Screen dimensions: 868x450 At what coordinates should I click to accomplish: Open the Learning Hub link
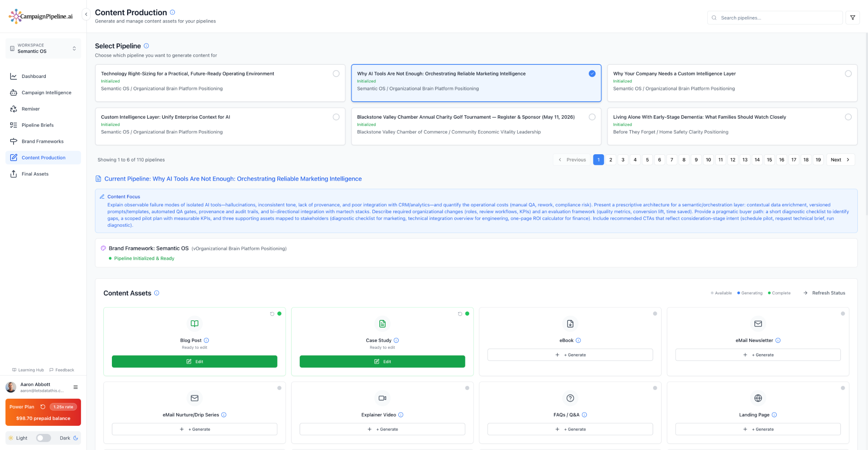click(x=28, y=370)
